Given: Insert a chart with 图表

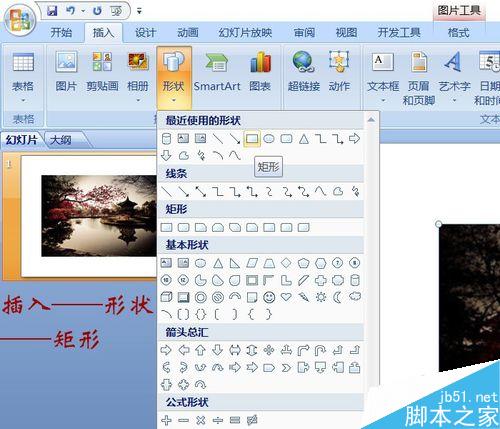Looking at the screenshot, I should pos(260,72).
